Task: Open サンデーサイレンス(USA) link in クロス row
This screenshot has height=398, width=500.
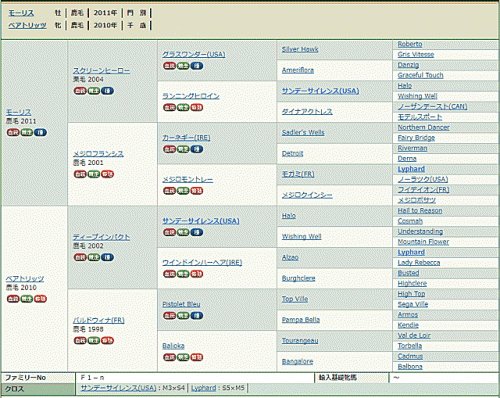Action: click(x=118, y=388)
